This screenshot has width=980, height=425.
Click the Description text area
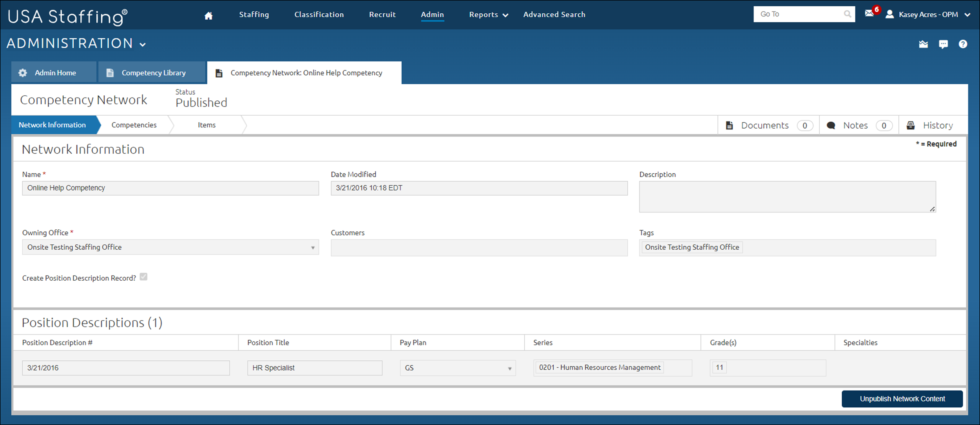(x=788, y=197)
